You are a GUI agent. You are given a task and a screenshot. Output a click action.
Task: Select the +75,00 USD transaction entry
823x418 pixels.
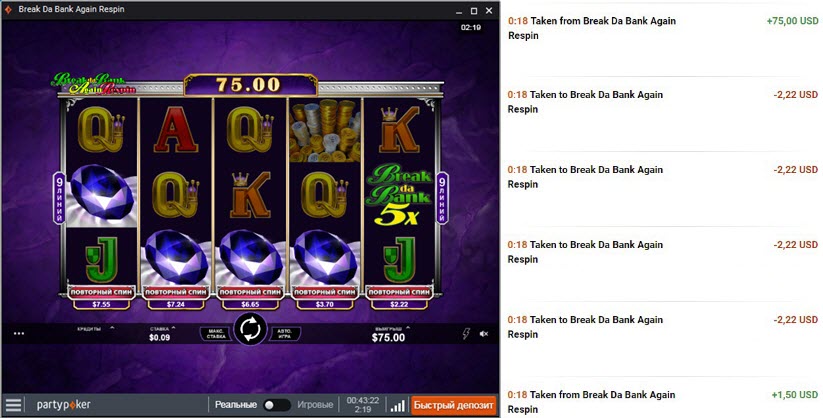coord(663,28)
